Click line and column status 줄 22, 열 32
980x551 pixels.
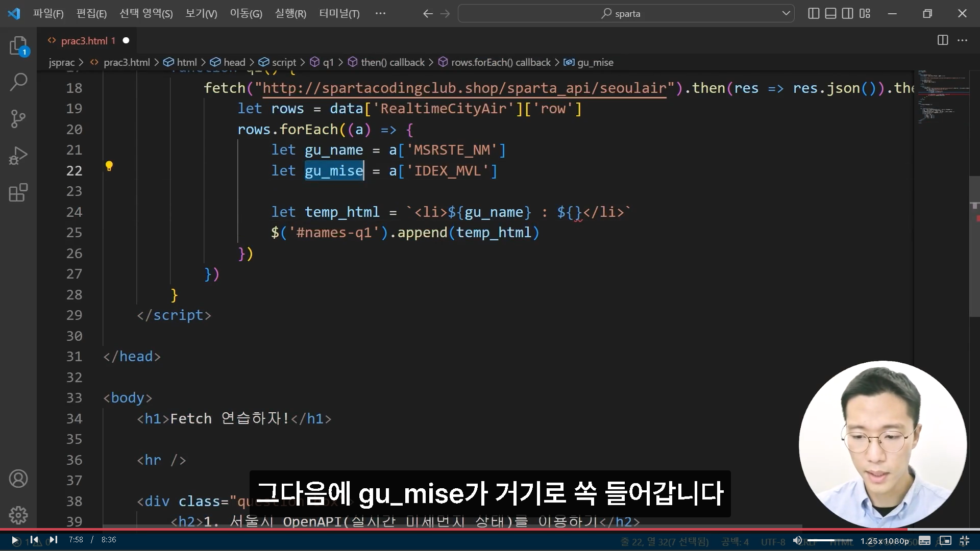tap(665, 542)
